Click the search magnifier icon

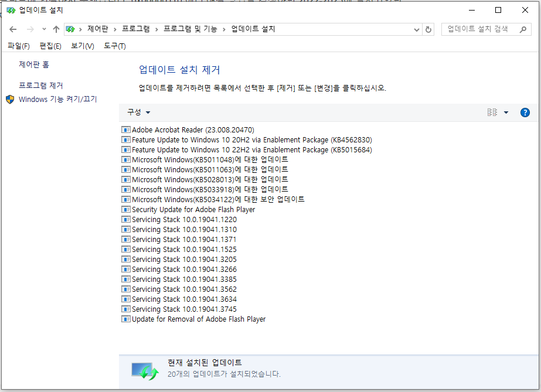pos(523,29)
